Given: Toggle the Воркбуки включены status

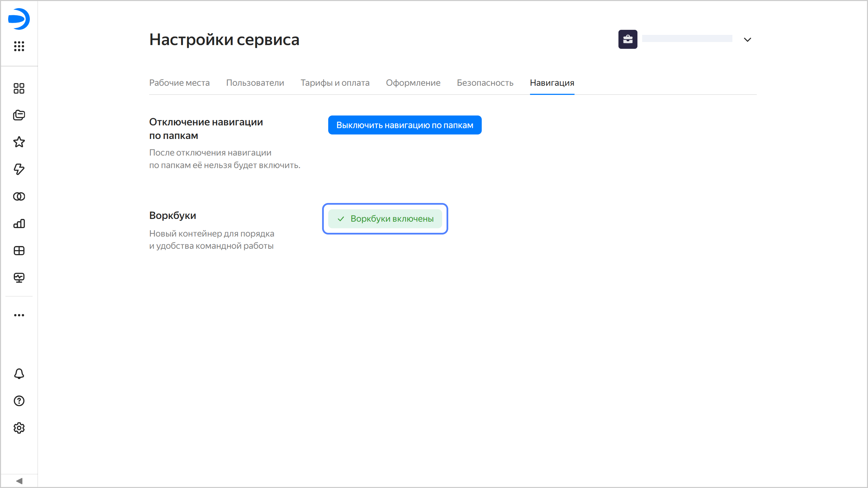Looking at the screenshot, I should click(385, 219).
